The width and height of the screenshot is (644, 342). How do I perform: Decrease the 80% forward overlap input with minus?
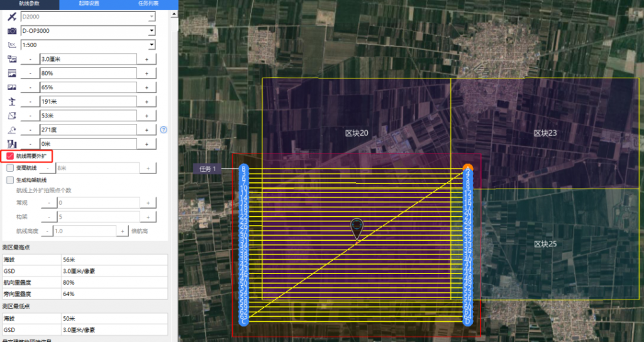tap(30, 73)
